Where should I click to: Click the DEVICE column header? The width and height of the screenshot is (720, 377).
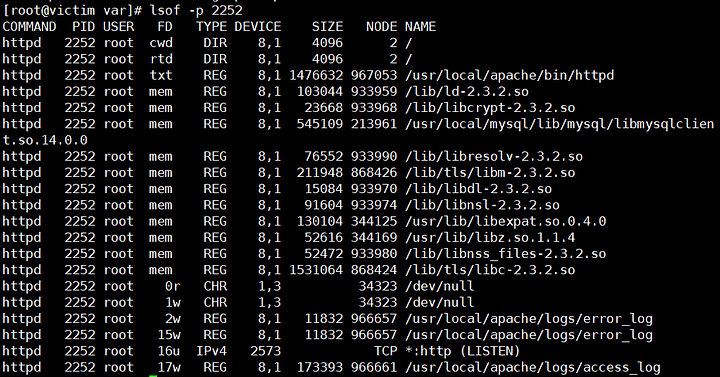[x=258, y=27]
